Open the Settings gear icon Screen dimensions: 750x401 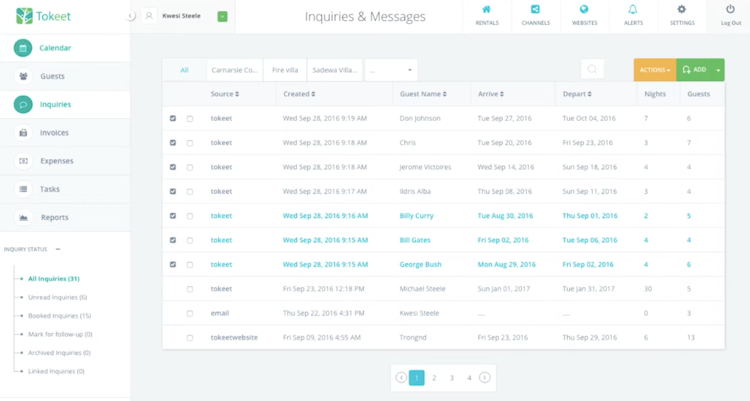[682, 10]
